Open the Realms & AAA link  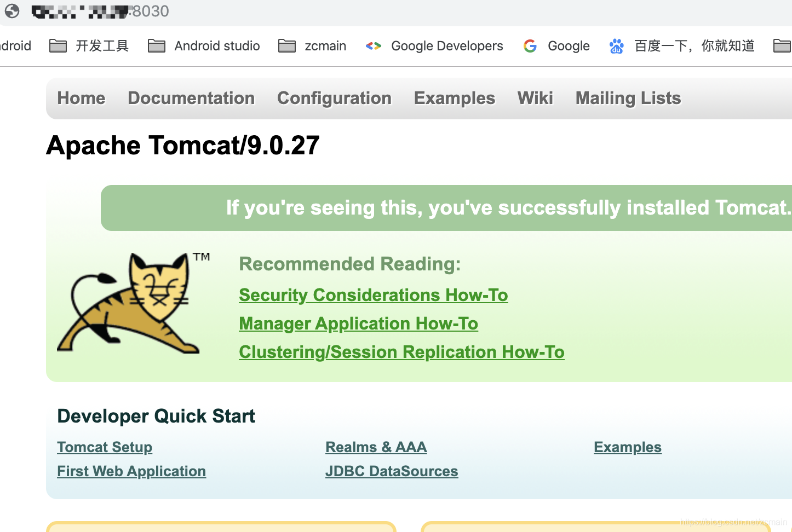point(376,447)
